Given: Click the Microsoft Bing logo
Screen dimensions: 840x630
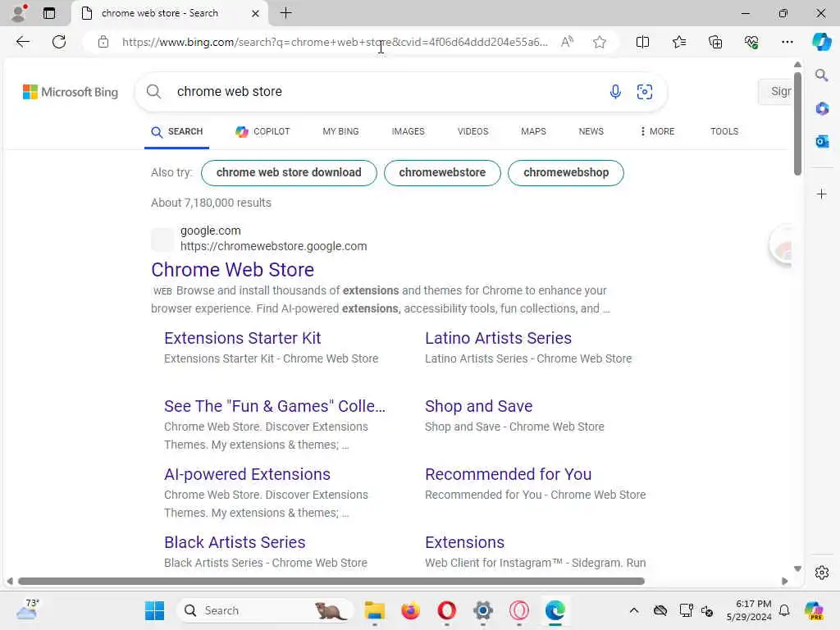Looking at the screenshot, I should (x=71, y=92).
